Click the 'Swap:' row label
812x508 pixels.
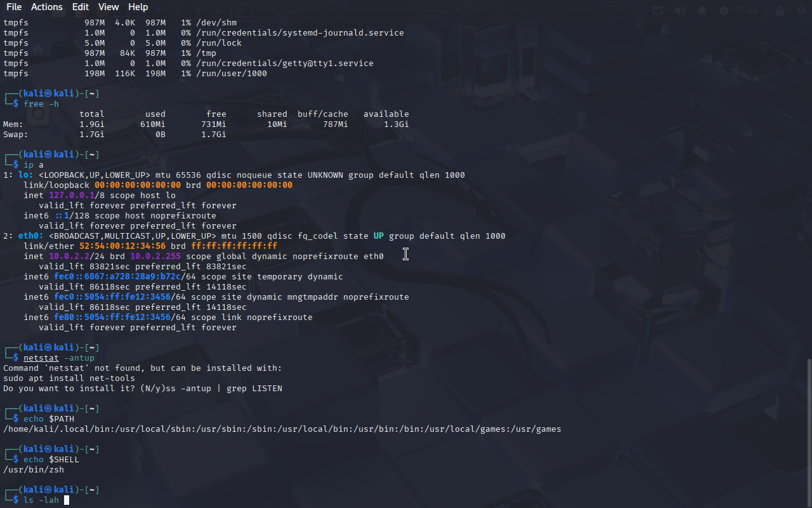(x=16, y=135)
